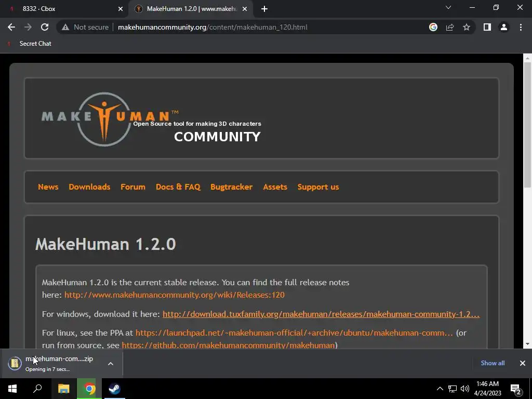
Task: Close the downloads bar
Action: tap(523, 363)
